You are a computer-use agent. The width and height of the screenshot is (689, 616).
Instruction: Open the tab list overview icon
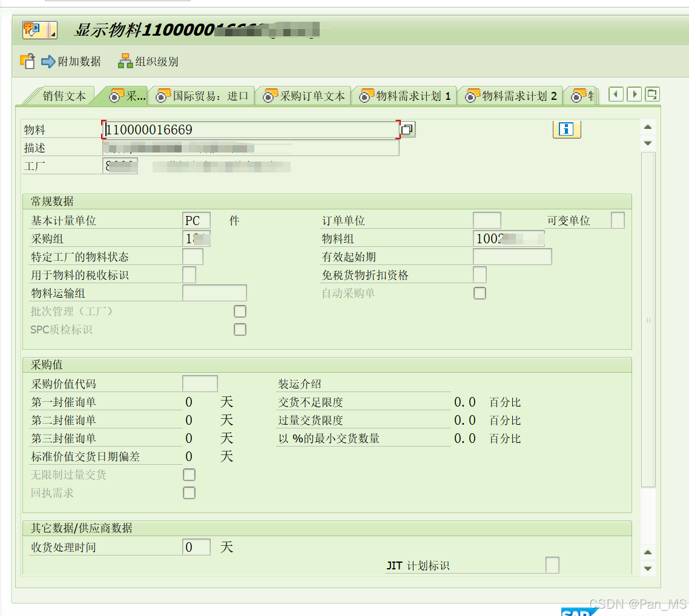pos(652,94)
